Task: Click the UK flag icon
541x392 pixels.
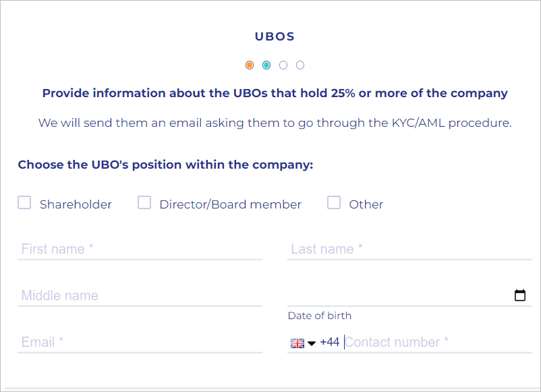Action: (x=297, y=343)
